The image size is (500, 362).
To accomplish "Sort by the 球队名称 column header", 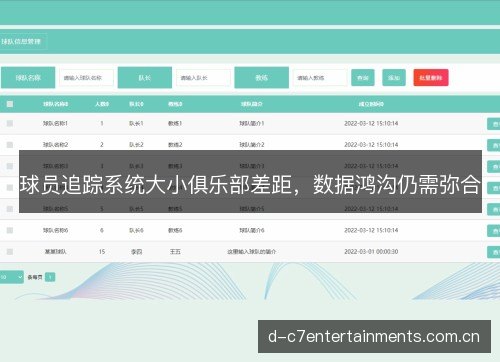I will pos(55,104).
